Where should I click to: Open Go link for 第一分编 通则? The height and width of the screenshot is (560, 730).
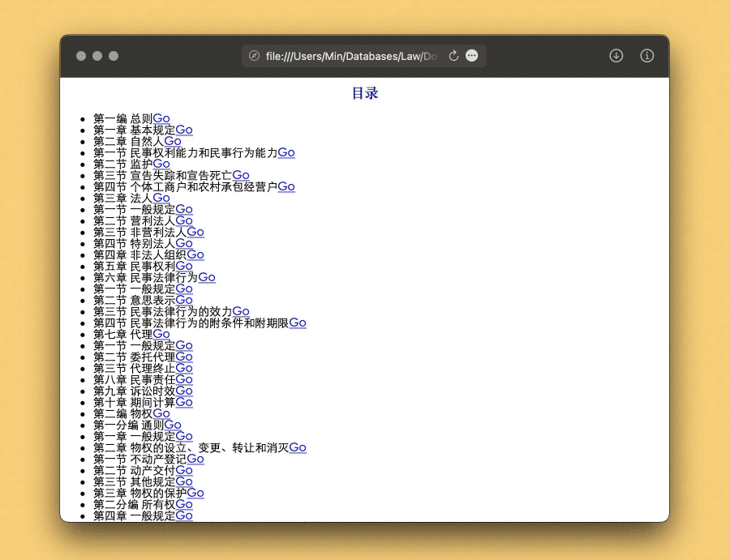[x=173, y=425]
